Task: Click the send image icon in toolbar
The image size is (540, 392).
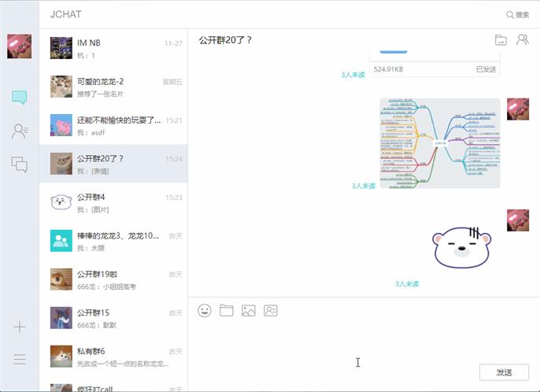Action: coord(248,311)
